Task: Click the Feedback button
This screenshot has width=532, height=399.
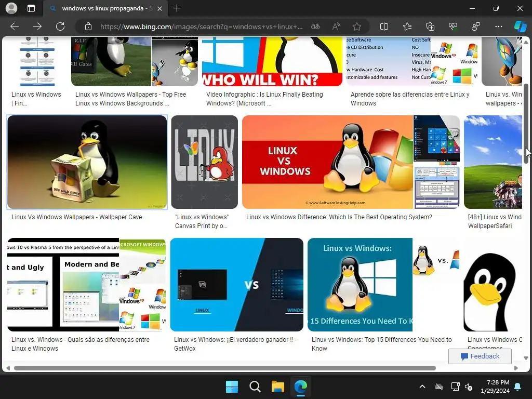Action: (480, 356)
